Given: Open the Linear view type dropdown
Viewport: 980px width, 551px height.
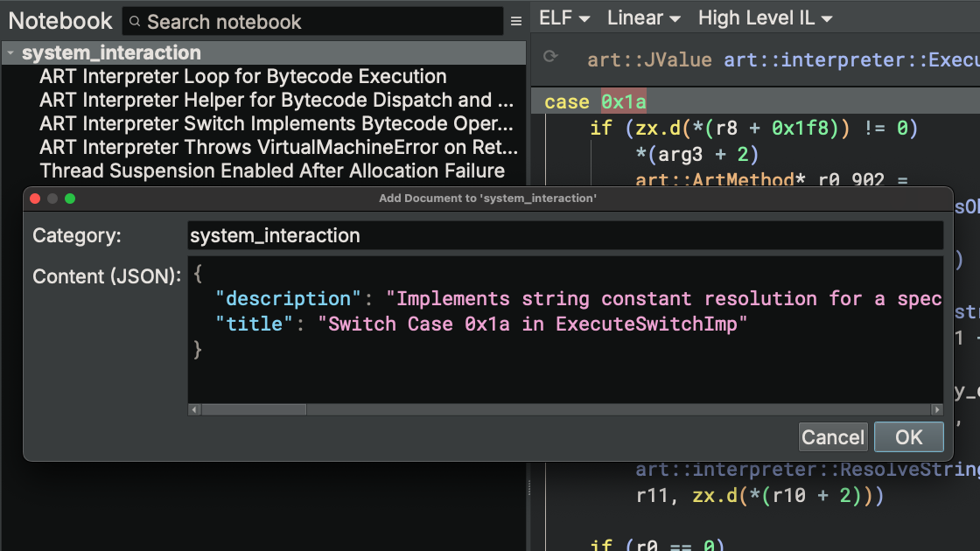Looking at the screenshot, I should 643,17.
